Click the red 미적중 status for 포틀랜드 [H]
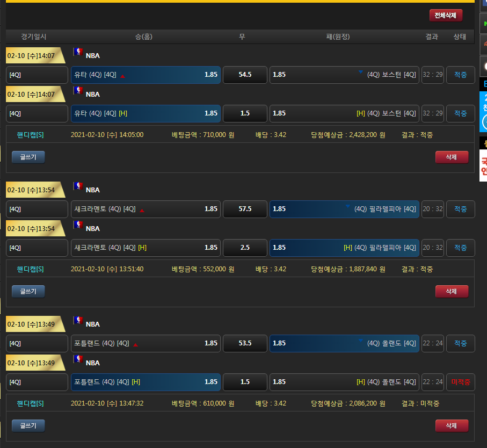 tap(460, 382)
